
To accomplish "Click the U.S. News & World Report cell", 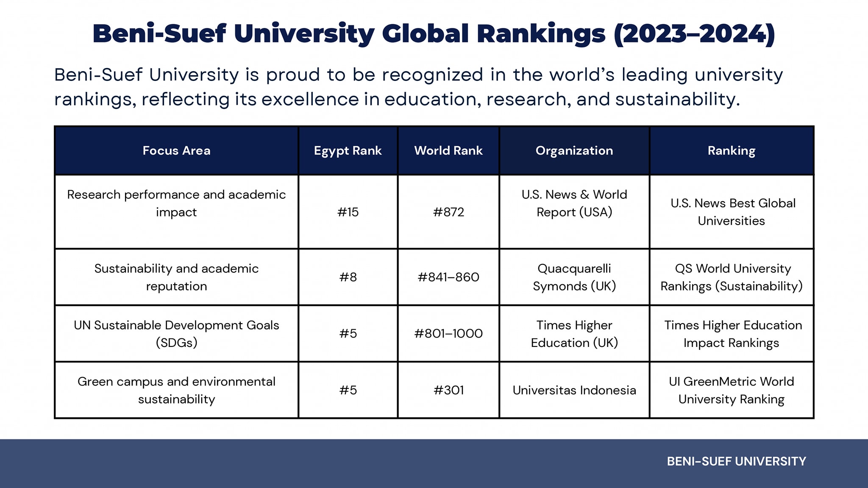I will click(574, 203).
